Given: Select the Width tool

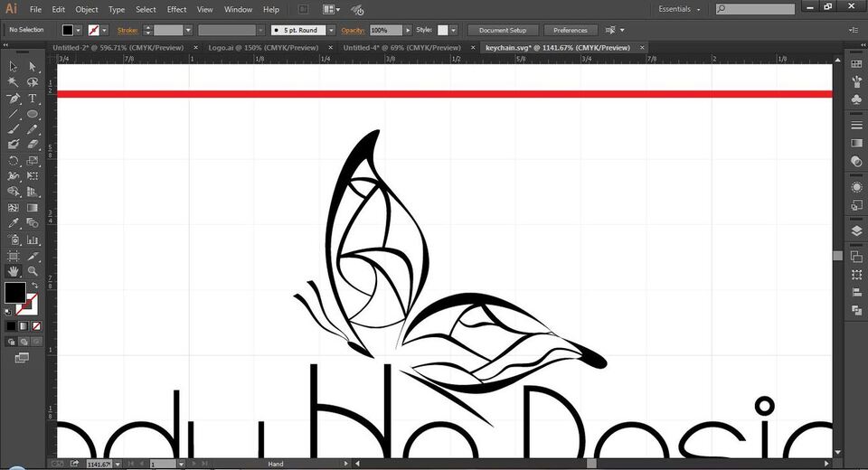Looking at the screenshot, I should pyautogui.click(x=14, y=176).
